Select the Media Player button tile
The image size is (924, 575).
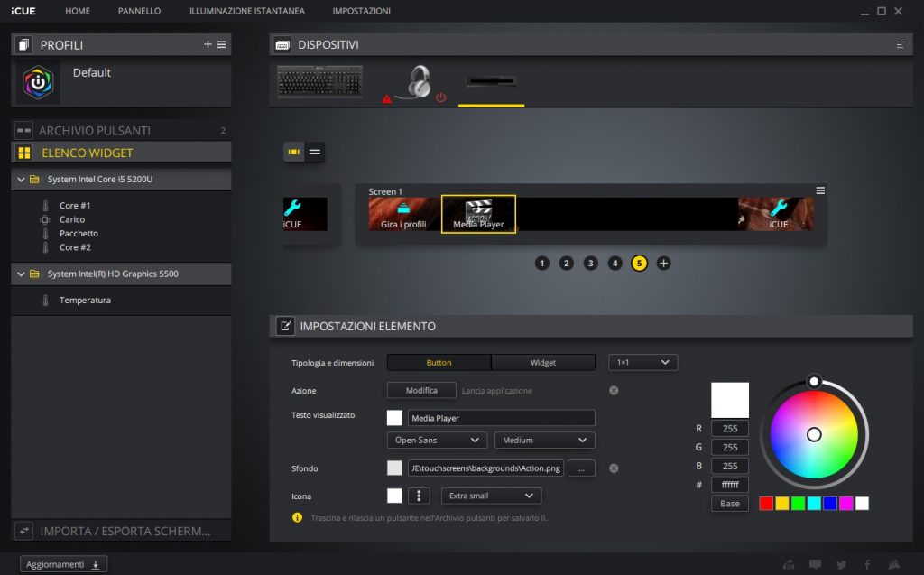point(478,214)
